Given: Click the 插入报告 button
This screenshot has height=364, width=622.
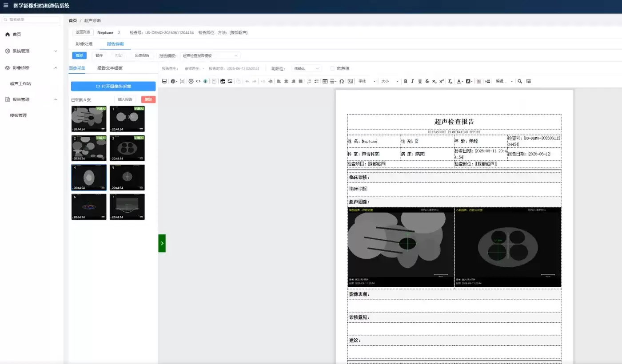Looking at the screenshot, I should pyautogui.click(x=125, y=99).
